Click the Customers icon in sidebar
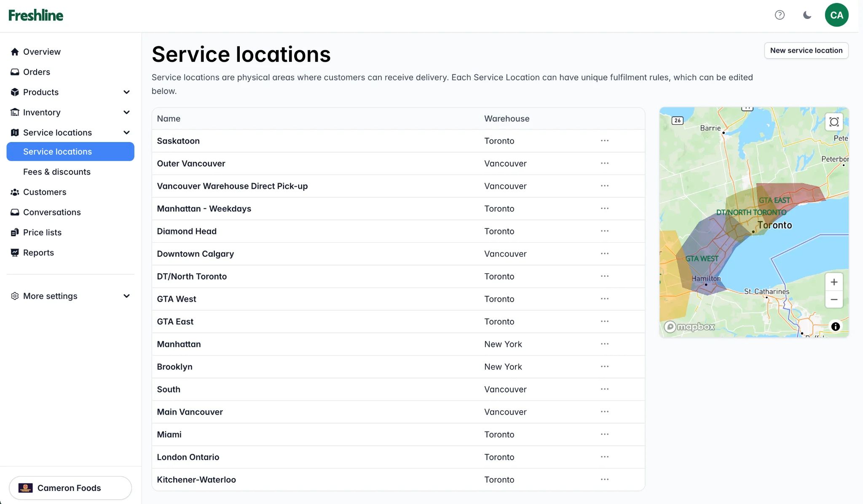This screenshot has height=504, width=863. point(15,192)
